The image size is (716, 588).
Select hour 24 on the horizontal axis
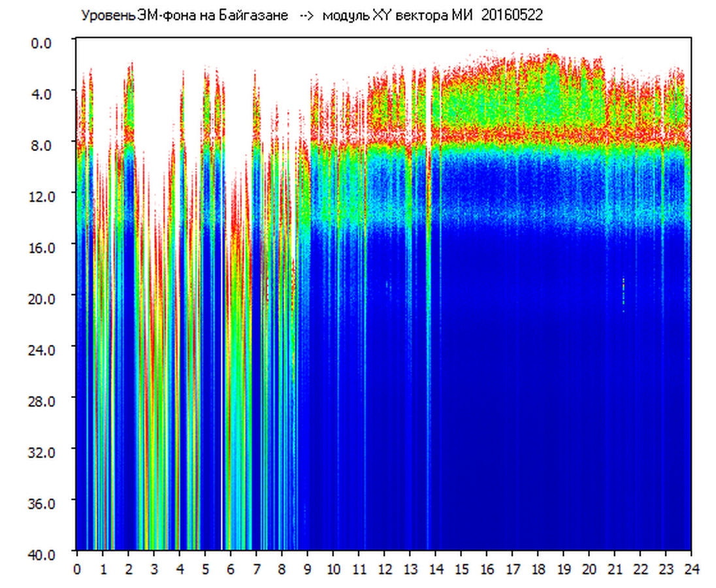click(691, 569)
